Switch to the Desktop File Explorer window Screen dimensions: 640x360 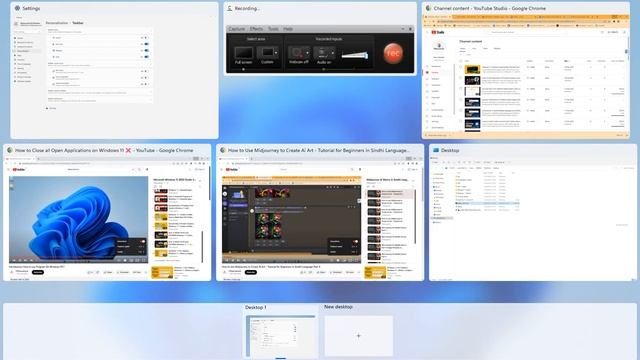(x=533, y=212)
